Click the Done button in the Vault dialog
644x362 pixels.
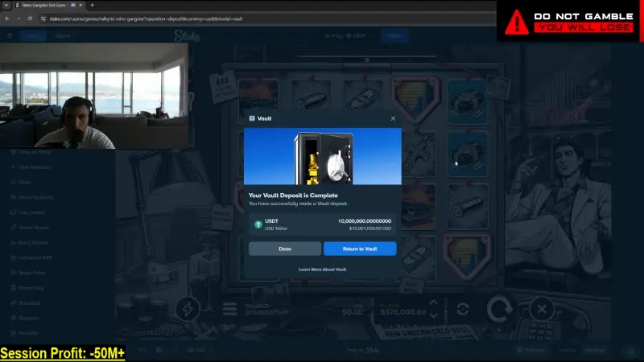coord(285,249)
